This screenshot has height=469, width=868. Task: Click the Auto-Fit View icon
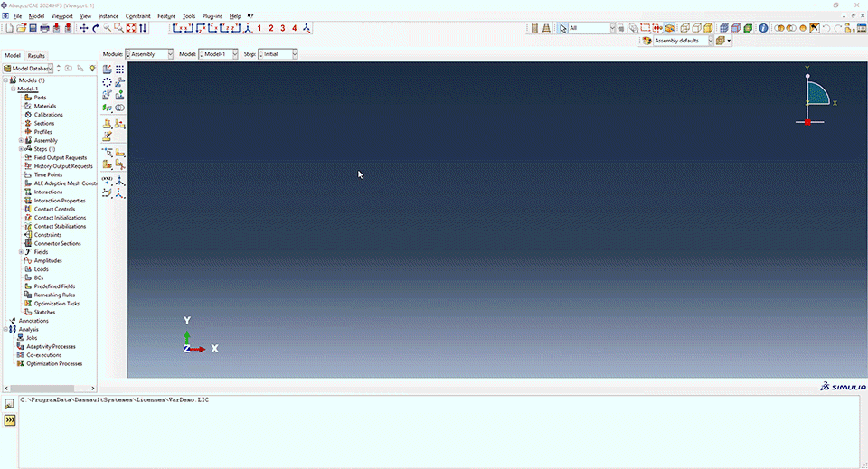pos(131,28)
